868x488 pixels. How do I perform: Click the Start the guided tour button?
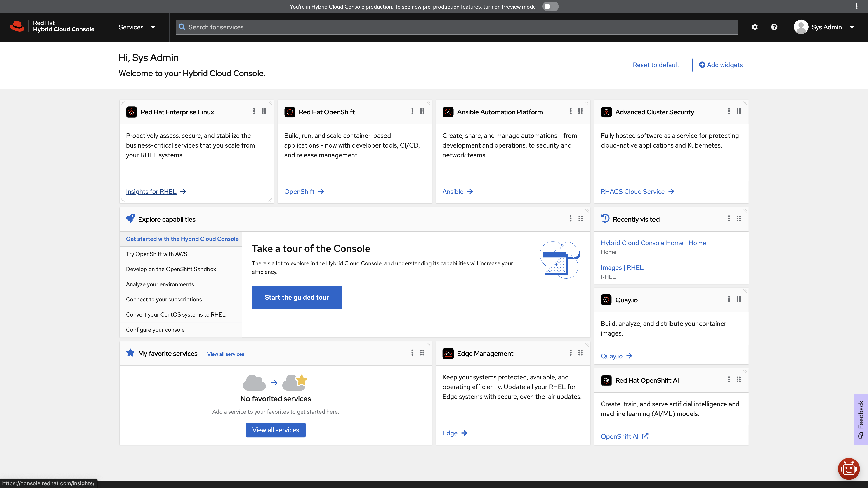coord(296,297)
